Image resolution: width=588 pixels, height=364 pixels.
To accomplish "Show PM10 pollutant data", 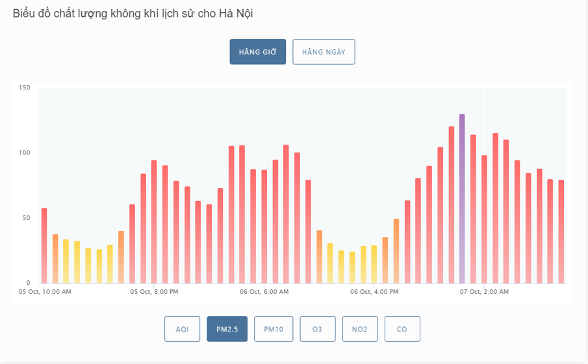I will (274, 329).
